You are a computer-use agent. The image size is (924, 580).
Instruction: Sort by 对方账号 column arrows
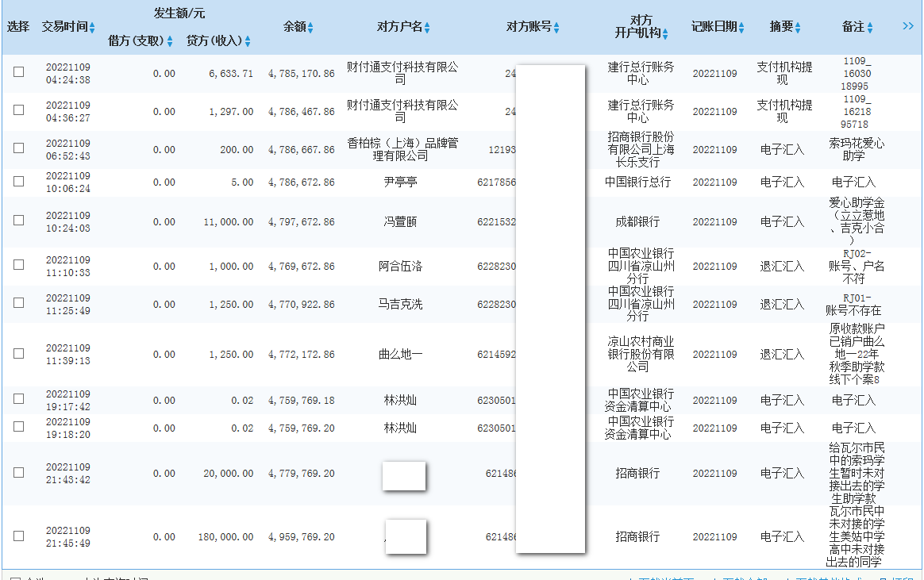[x=556, y=27]
